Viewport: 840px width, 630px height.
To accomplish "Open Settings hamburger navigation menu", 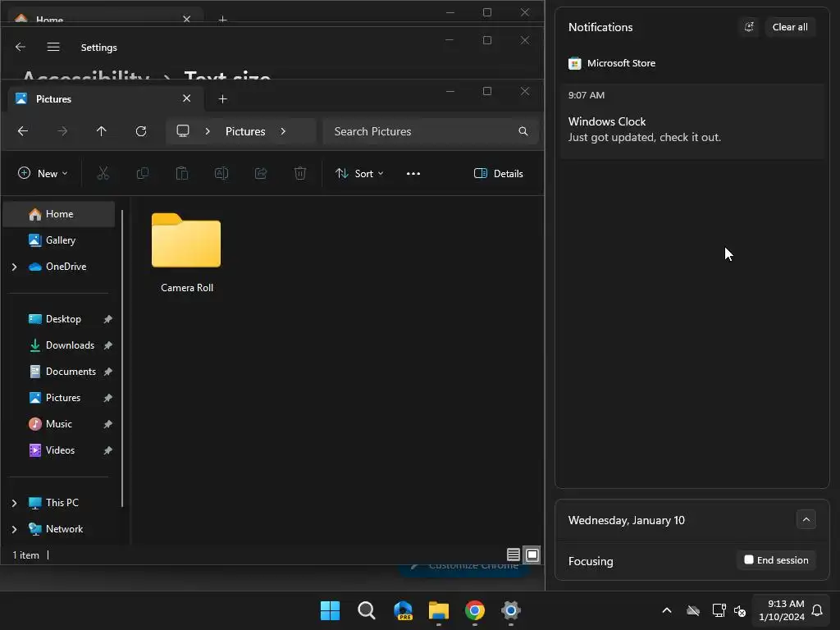I will pos(53,47).
